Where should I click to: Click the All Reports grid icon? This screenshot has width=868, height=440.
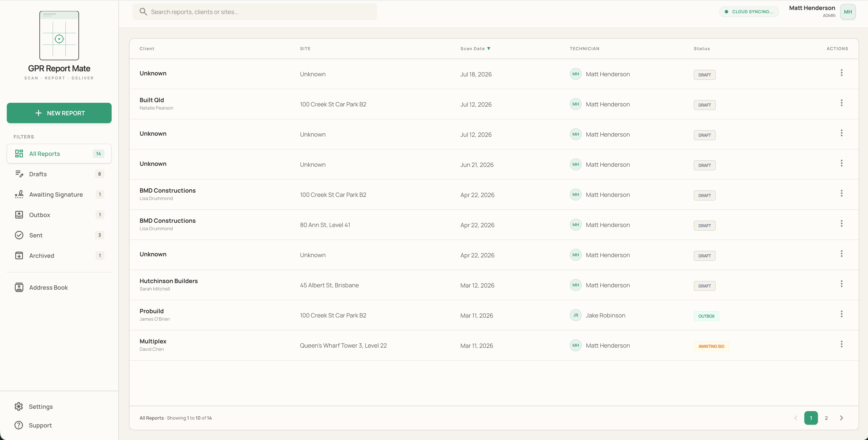point(19,154)
